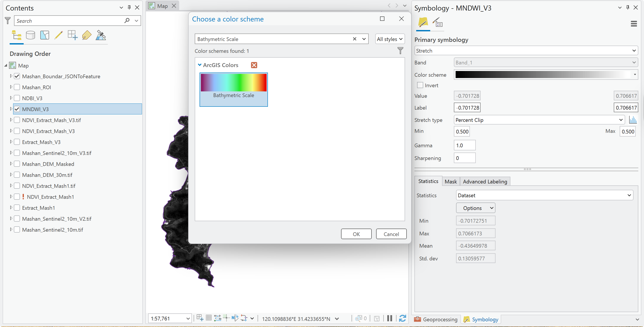Viewport: 644px width, 327px height.
Task: Open the histogram icon beside Stretch type
Action: tap(633, 120)
